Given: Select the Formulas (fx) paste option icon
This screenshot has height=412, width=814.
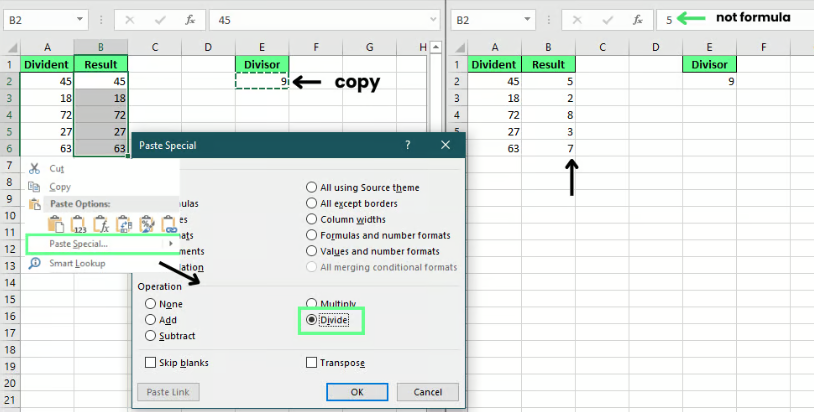Looking at the screenshot, I should pos(102,224).
